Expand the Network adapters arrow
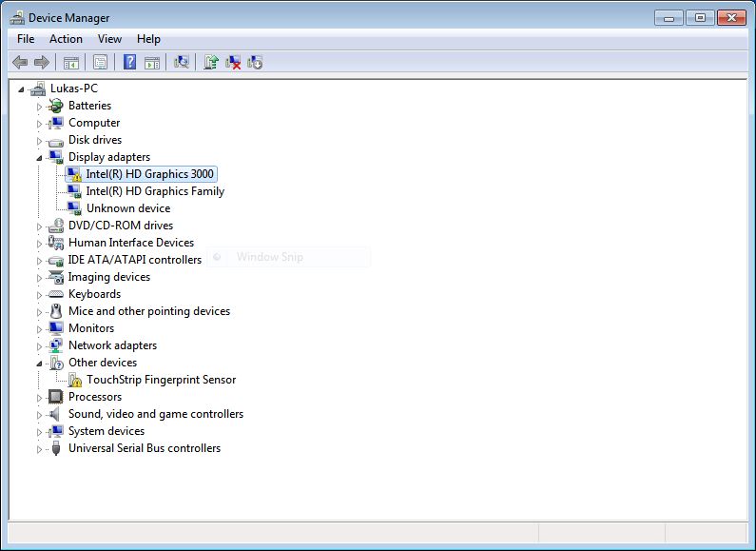756x551 pixels. [x=40, y=346]
